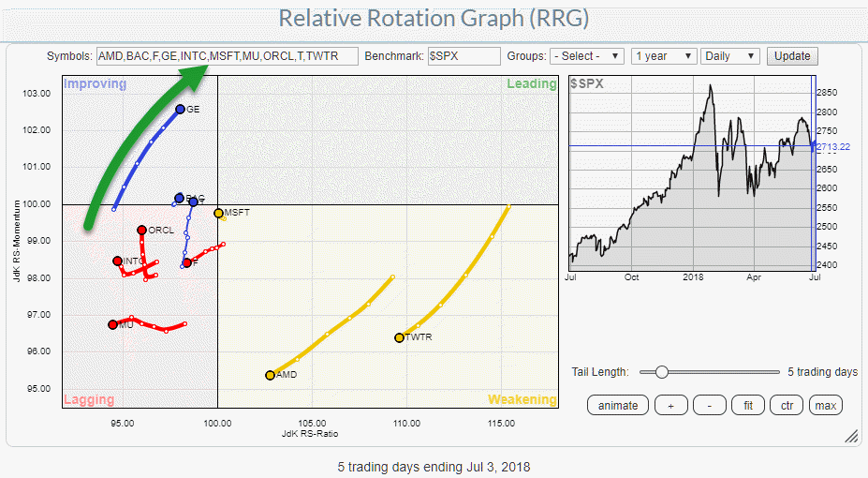868x478 pixels.
Task: Click the 'Tail Length:' label
Action: [x=600, y=372]
